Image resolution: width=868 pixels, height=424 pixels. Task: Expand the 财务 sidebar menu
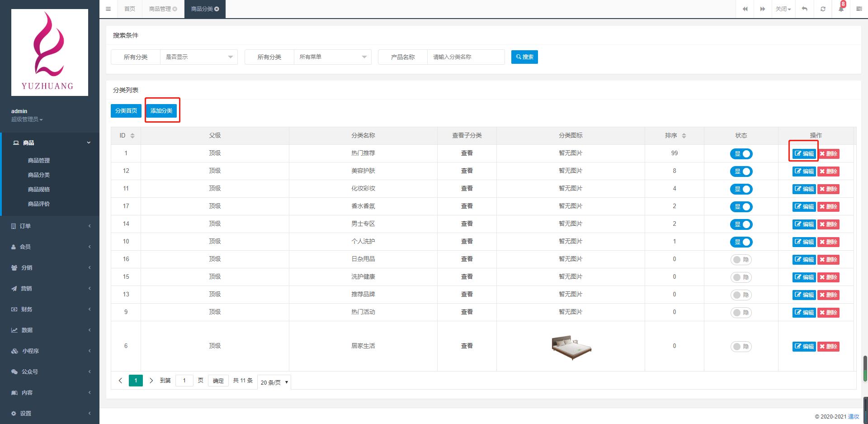pyautogui.click(x=50, y=310)
